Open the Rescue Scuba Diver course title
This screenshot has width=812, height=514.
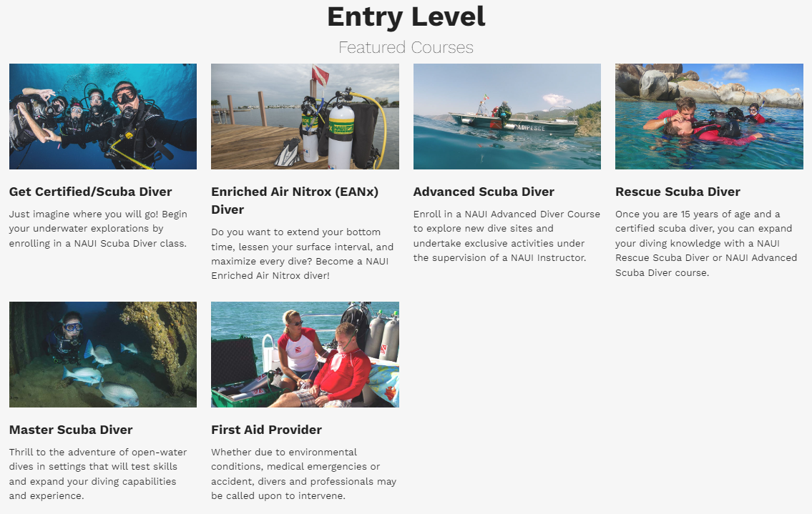(678, 192)
